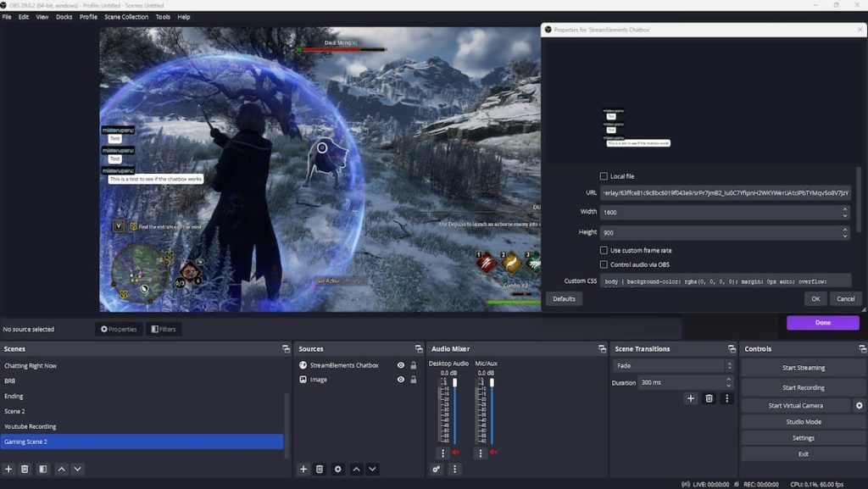Open the Scene Collection menu
868x489 pixels.
coord(126,17)
